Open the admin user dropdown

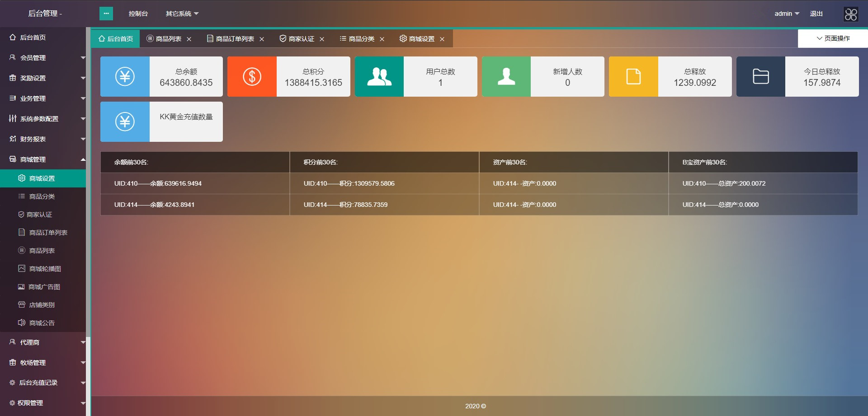tap(787, 14)
